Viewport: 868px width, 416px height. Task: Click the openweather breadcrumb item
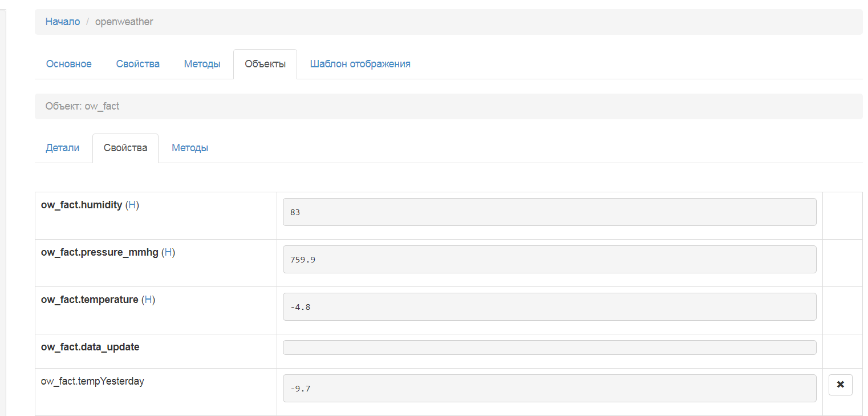pos(124,22)
